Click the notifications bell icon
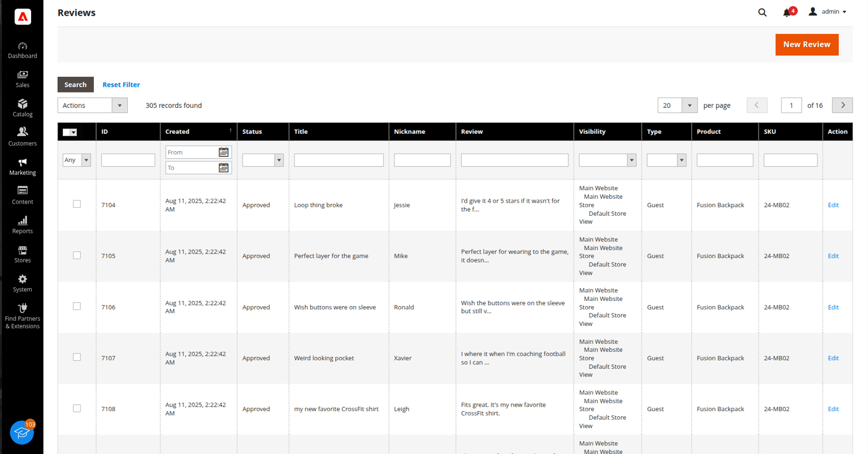 tap(787, 12)
